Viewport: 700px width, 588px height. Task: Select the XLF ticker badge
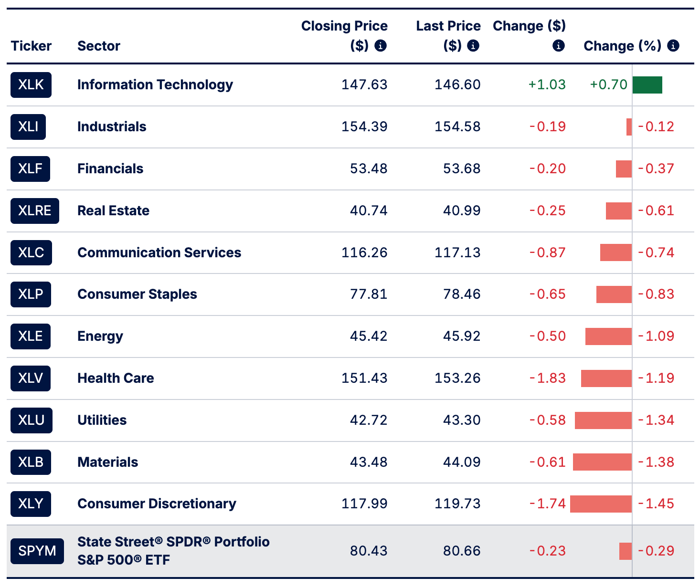coord(30,169)
